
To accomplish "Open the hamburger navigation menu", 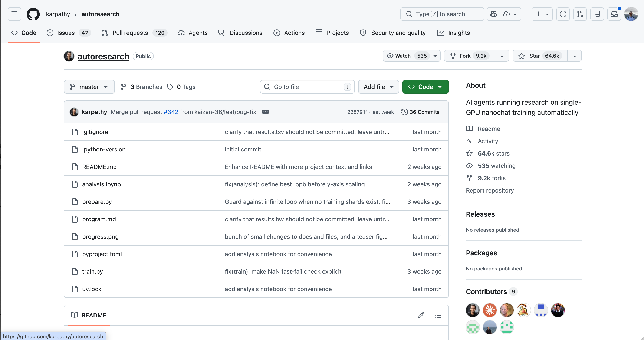I will click(x=14, y=14).
